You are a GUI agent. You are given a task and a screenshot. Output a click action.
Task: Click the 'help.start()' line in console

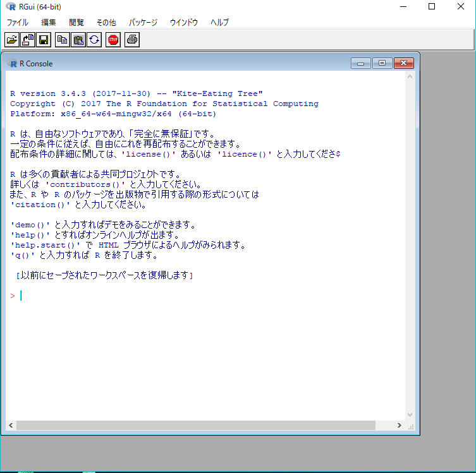pyautogui.click(x=128, y=245)
